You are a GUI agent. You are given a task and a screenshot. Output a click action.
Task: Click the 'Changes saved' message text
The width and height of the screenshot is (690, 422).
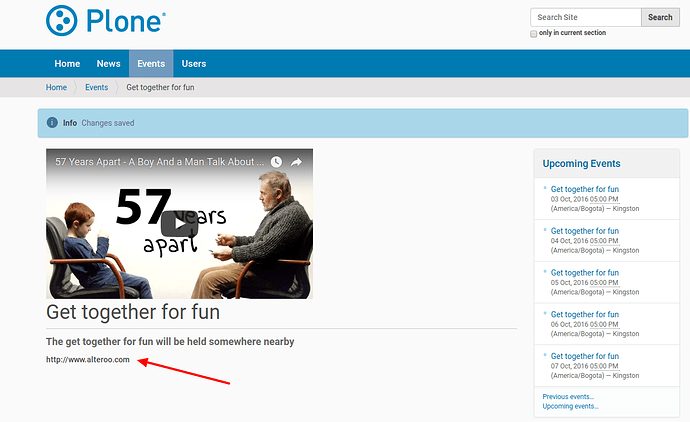click(x=108, y=123)
